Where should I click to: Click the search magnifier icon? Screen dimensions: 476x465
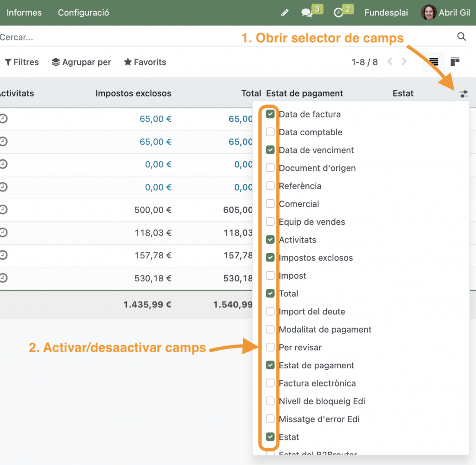click(x=461, y=37)
